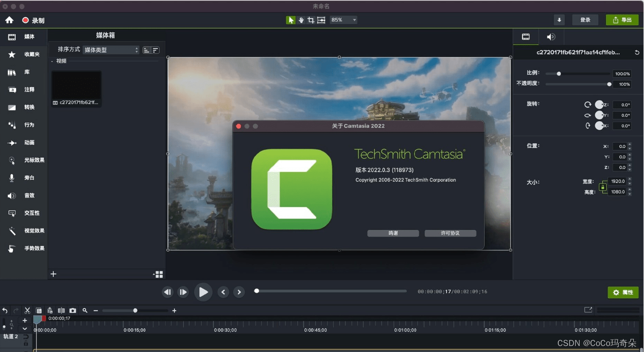Click the position Z value stepper
The width and height of the screenshot is (644, 352).
click(630, 167)
